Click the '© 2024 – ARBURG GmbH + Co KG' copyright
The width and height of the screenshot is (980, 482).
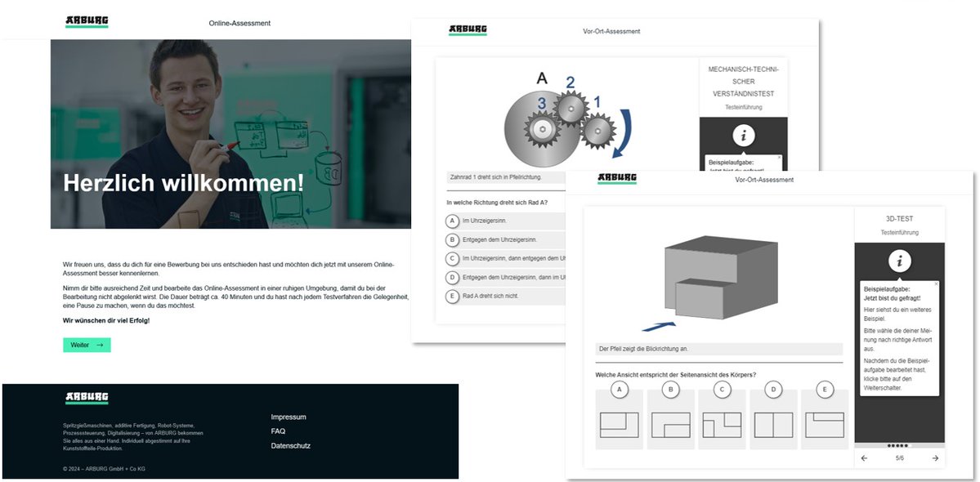[104, 469]
